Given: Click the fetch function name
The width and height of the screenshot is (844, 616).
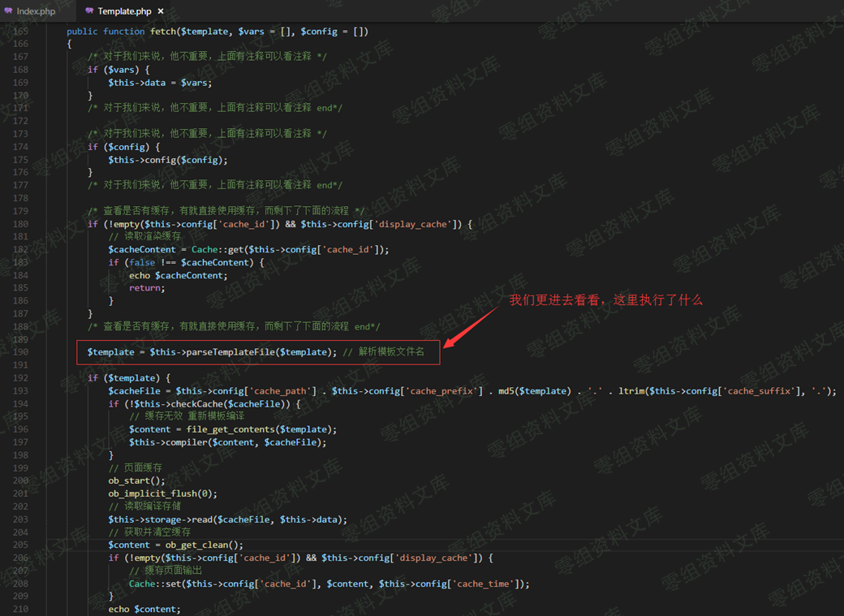Looking at the screenshot, I should (x=162, y=31).
